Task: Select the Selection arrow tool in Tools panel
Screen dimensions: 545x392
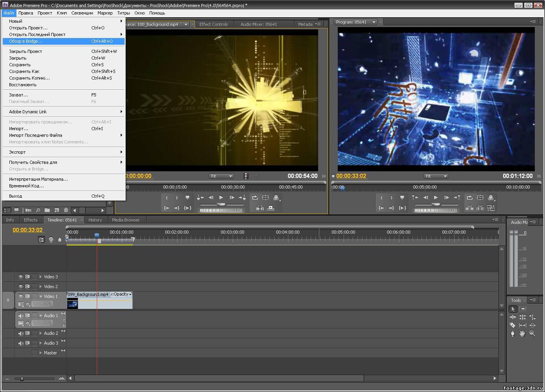Action: click(513, 309)
